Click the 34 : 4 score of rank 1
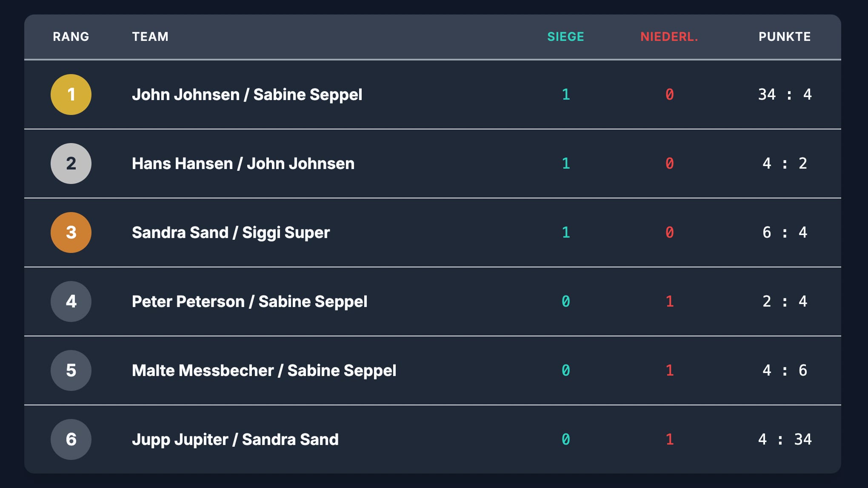Viewport: 868px width, 488px height. click(785, 95)
